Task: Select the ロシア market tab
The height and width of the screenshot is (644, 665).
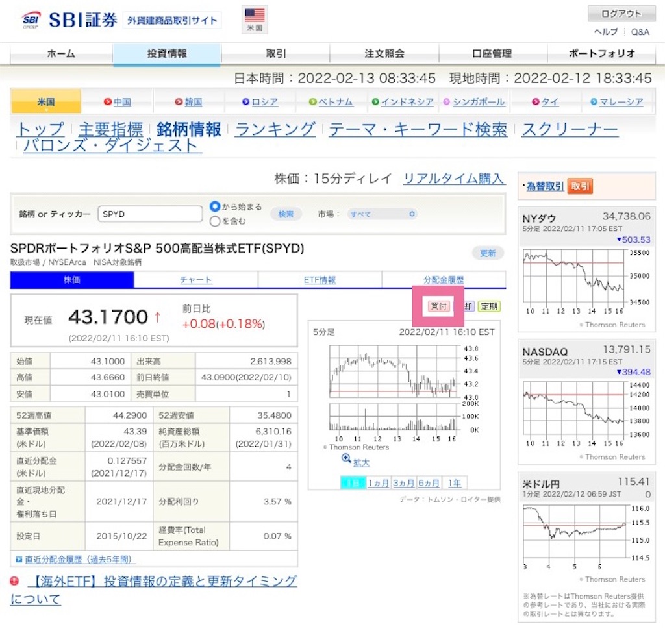Action: (x=260, y=102)
